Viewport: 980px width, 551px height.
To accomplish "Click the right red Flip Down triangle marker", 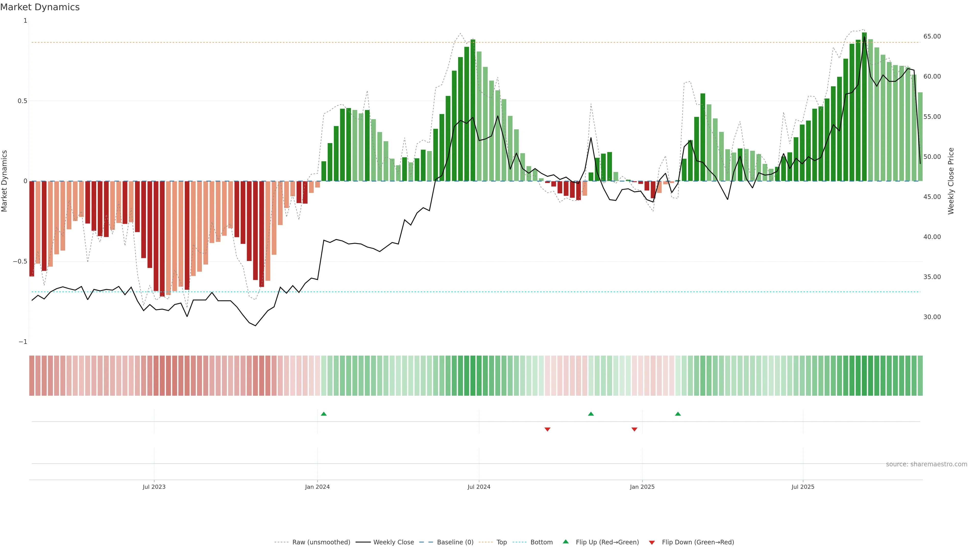I will coord(634,429).
